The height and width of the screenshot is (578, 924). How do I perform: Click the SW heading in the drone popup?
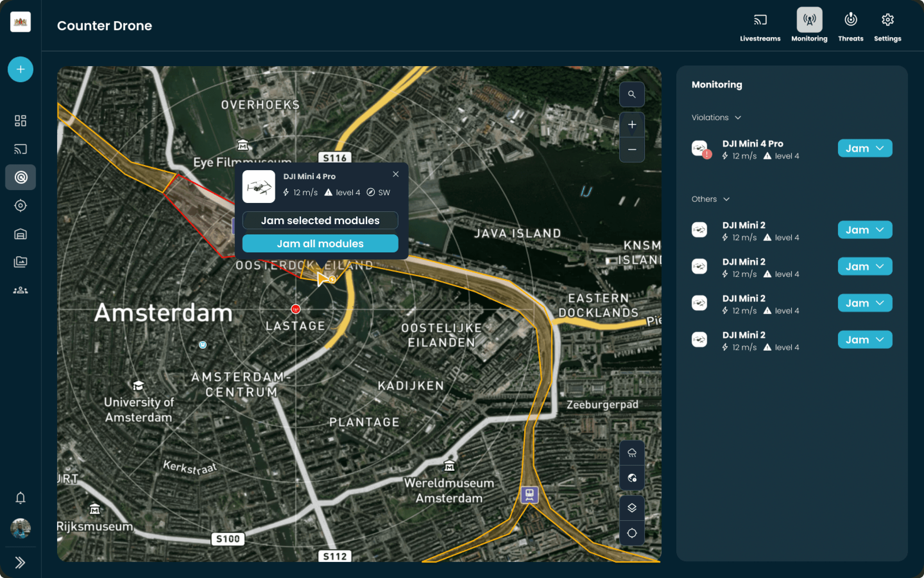[384, 192]
